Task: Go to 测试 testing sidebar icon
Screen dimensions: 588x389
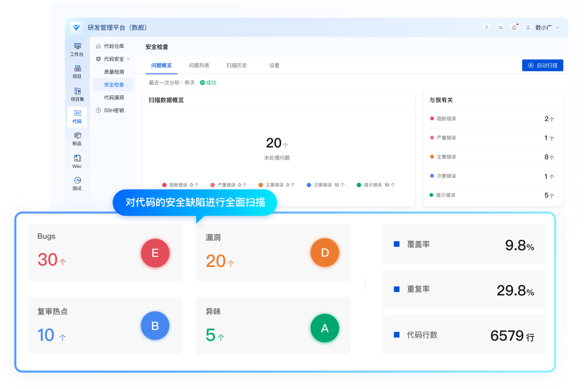Action: click(x=77, y=180)
